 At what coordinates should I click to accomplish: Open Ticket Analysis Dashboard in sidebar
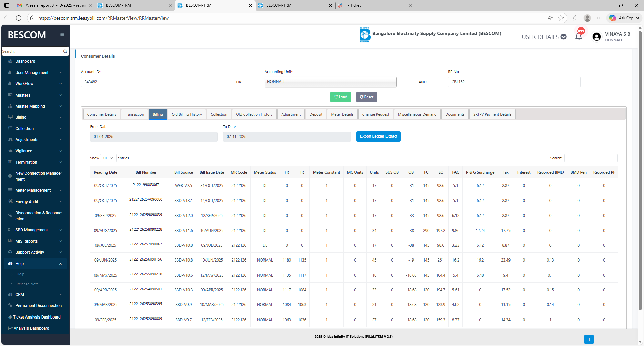(37, 317)
